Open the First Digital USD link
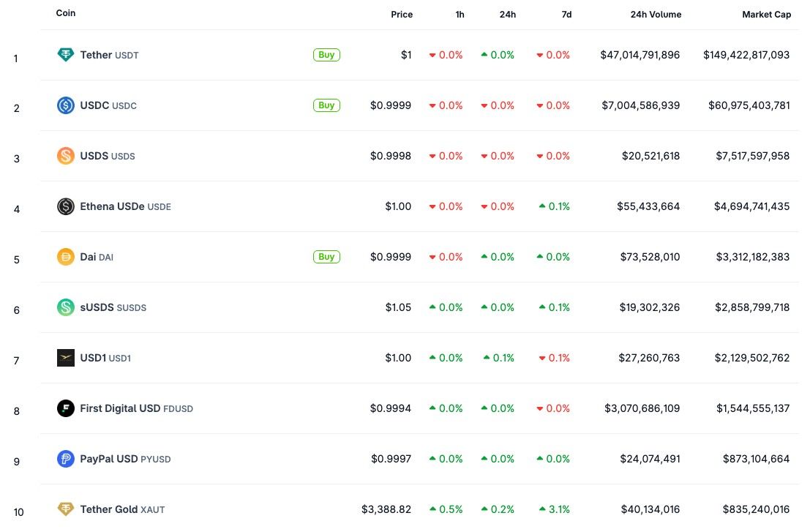810x532 pixels. point(136,408)
